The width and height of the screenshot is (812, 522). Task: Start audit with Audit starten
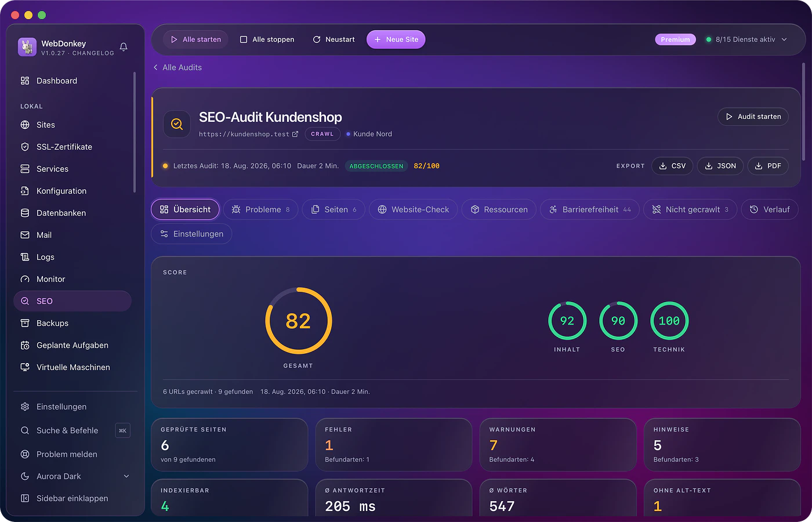coord(753,117)
